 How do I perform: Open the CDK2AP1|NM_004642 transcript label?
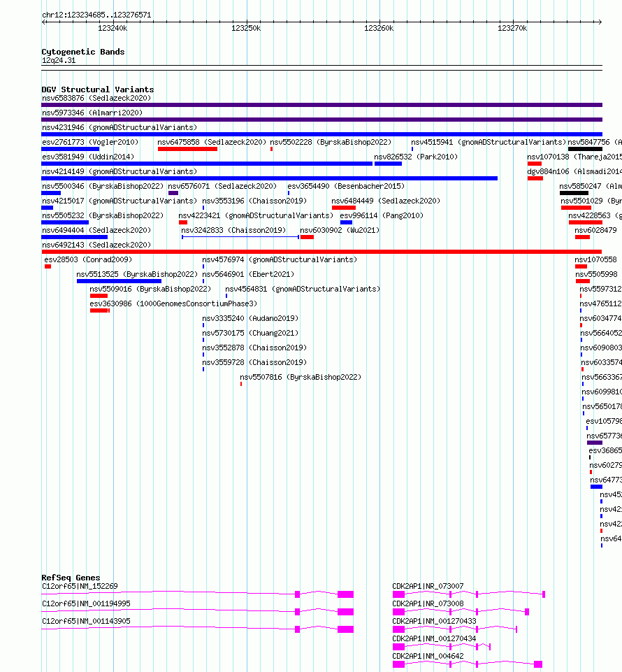428,656
